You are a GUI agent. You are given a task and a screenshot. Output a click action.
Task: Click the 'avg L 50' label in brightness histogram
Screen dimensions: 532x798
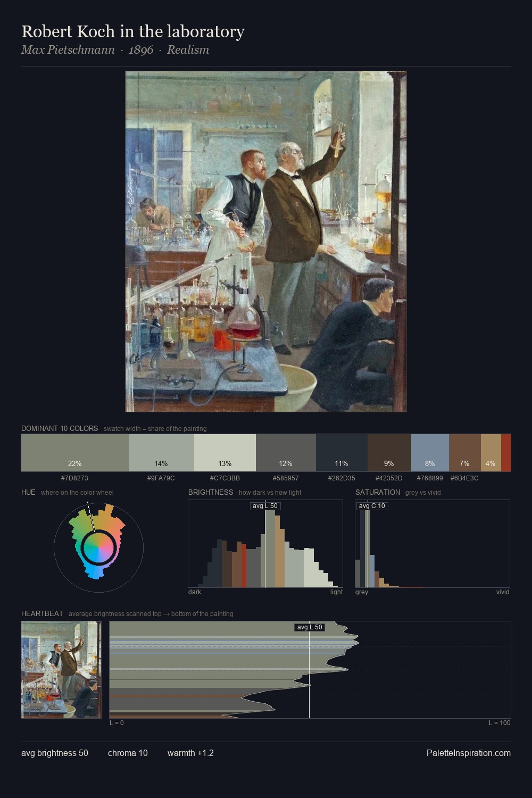coord(265,505)
